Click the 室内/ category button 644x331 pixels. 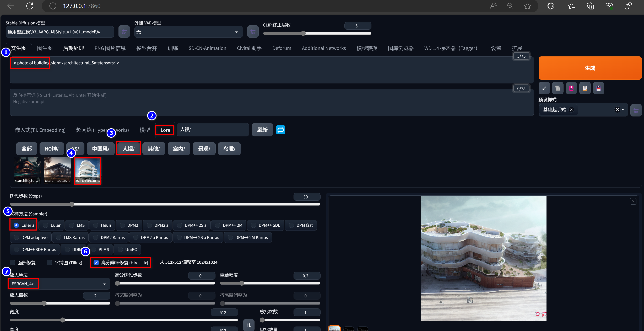179,149
